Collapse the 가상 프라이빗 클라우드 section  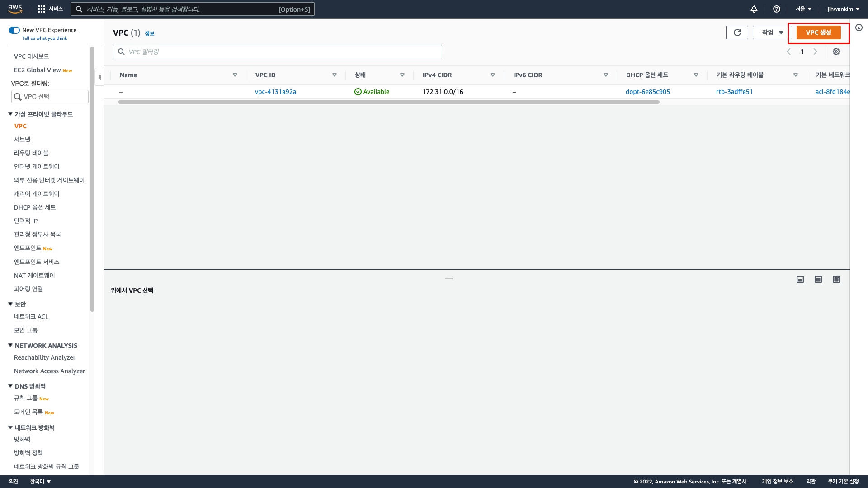10,114
